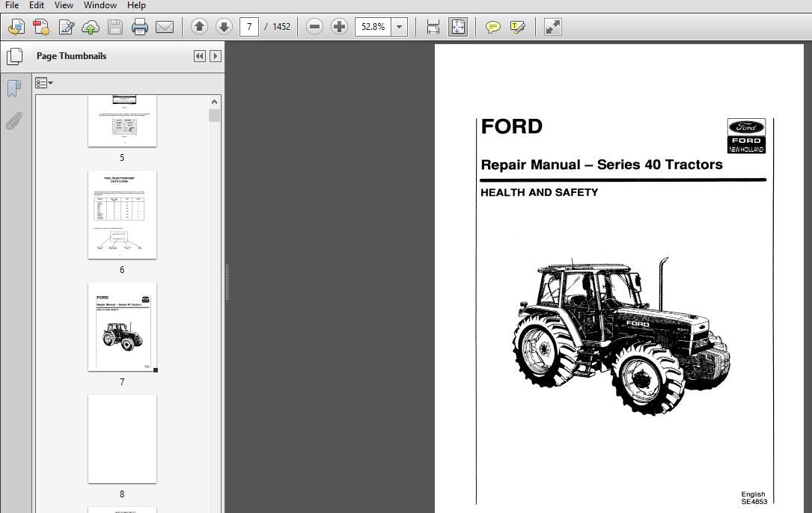Click the tractor illustration on the page
Image resolution: width=812 pixels, height=513 pixels.
pyautogui.click(x=621, y=336)
